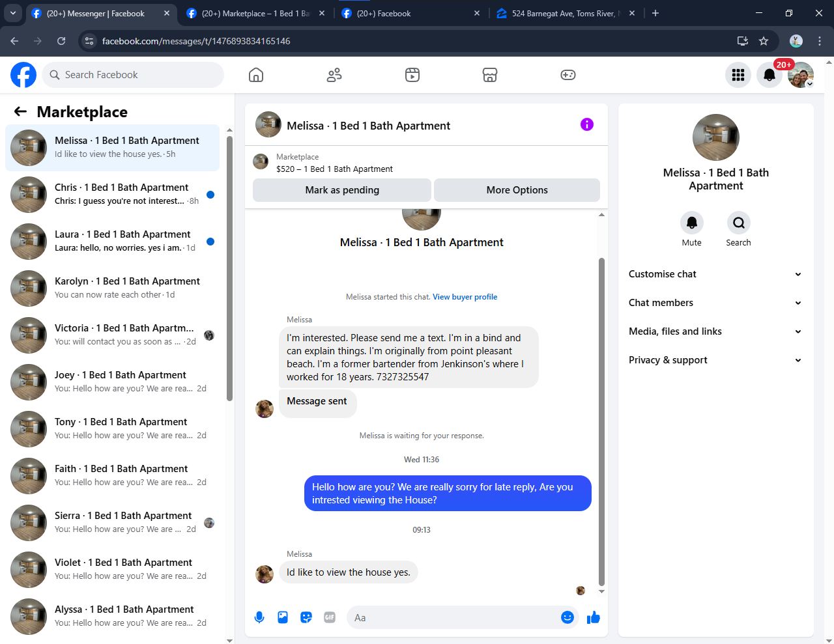Click the install app icon in address bar
The width and height of the screenshot is (834, 644).
[x=742, y=41]
